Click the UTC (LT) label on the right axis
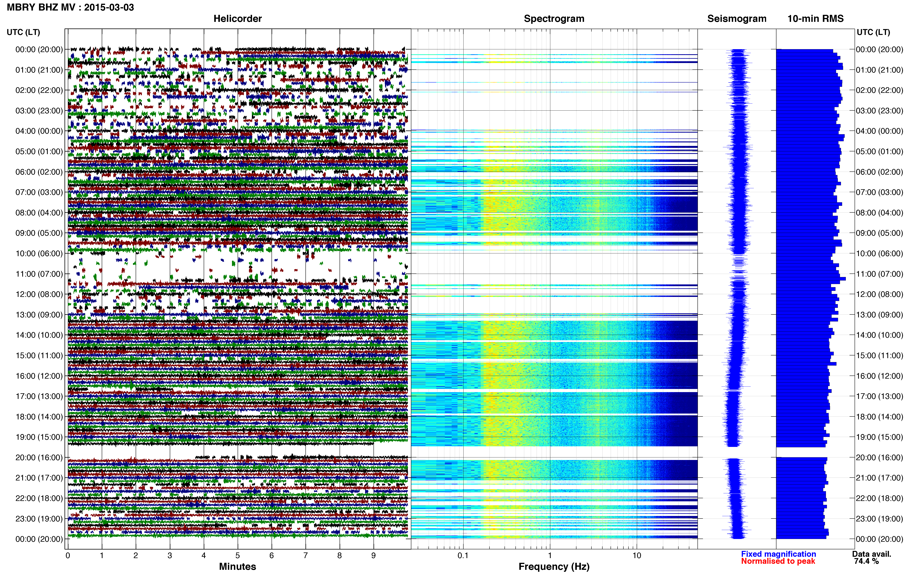Screen dimensions: 924x578 pyautogui.click(x=874, y=32)
